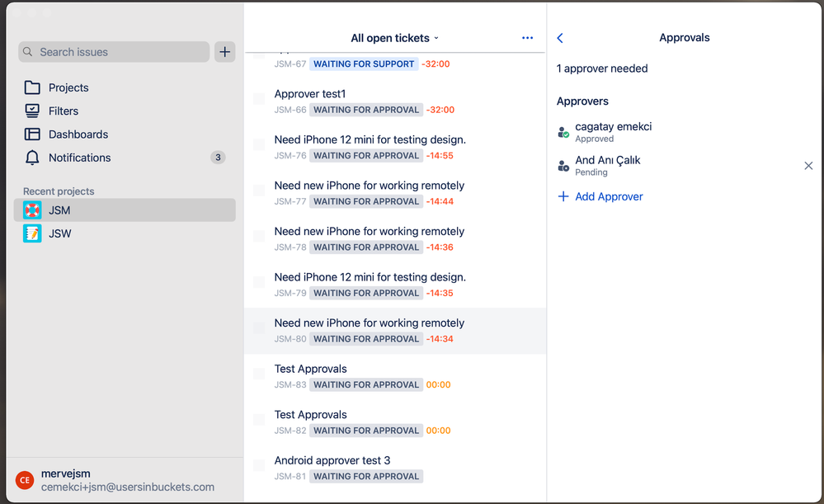Select checkbox for ticket JSM-79

[x=259, y=281]
